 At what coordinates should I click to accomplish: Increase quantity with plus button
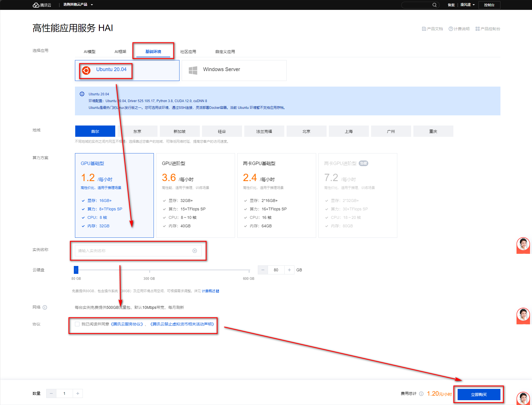coord(78,393)
